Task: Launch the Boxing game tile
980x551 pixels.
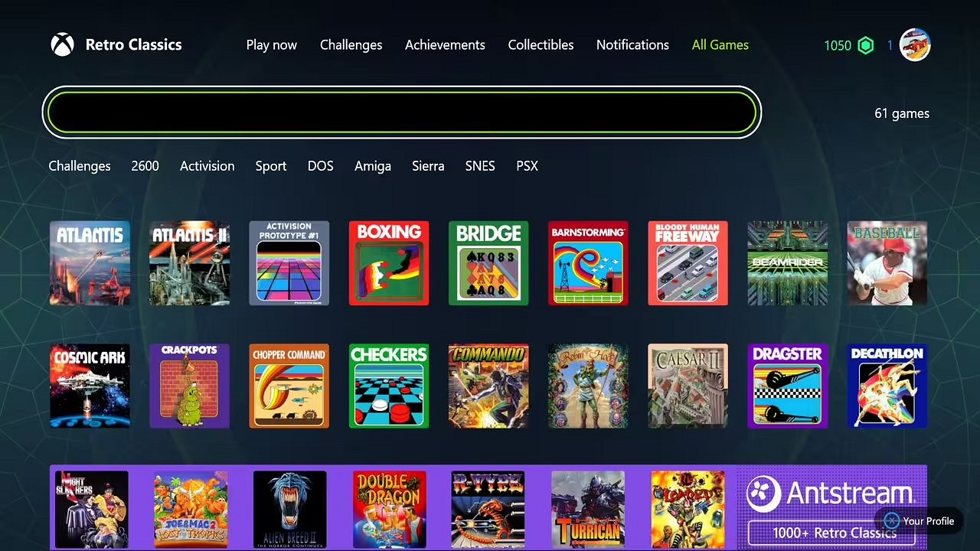Action: (x=389, y=263)
